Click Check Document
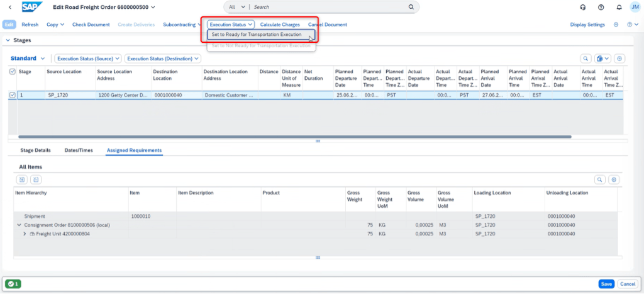Viewport: 644px width, 294px height. pos(91,25)
